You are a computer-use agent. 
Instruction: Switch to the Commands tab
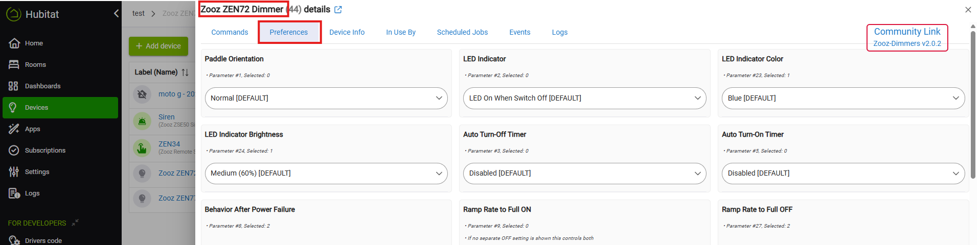(230, 32)
